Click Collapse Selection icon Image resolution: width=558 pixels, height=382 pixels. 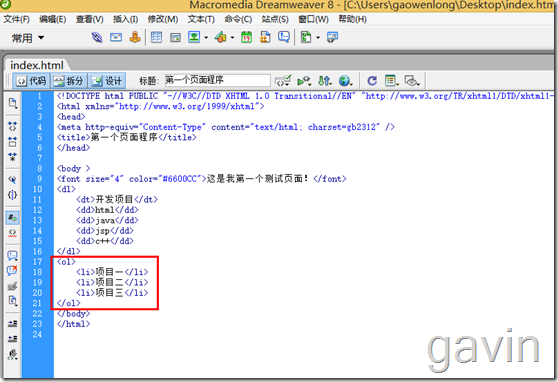click(x=12, y=141)
